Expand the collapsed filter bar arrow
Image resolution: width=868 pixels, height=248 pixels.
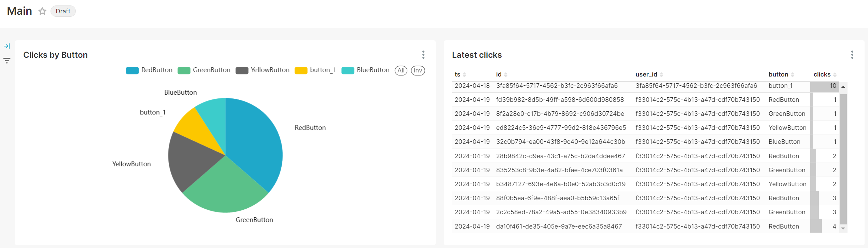tap(7, 46)
